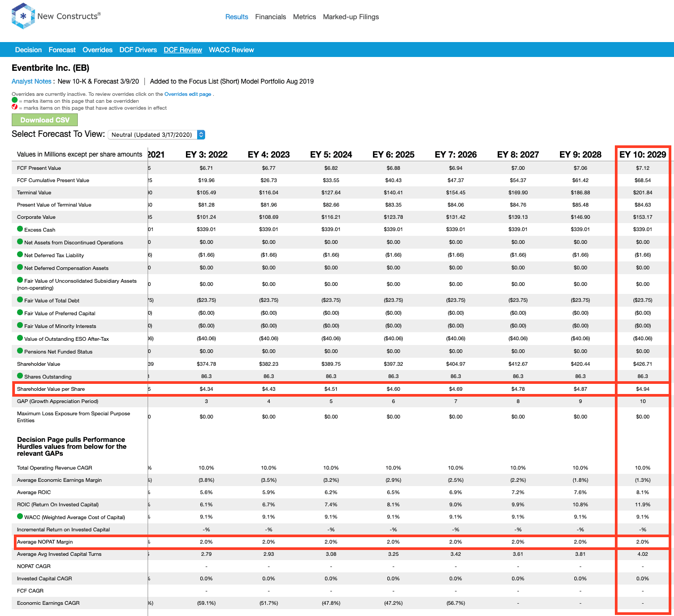Click the EY 6: 2025 column header
The width and height of the screenshot is (674, 616).
(x=393, y=154)
